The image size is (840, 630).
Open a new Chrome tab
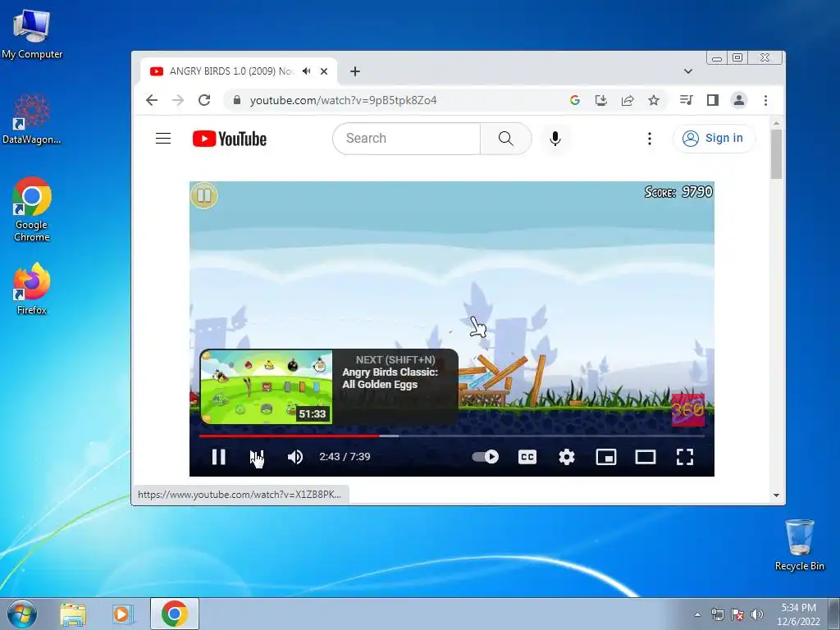(x=354, y=71)
